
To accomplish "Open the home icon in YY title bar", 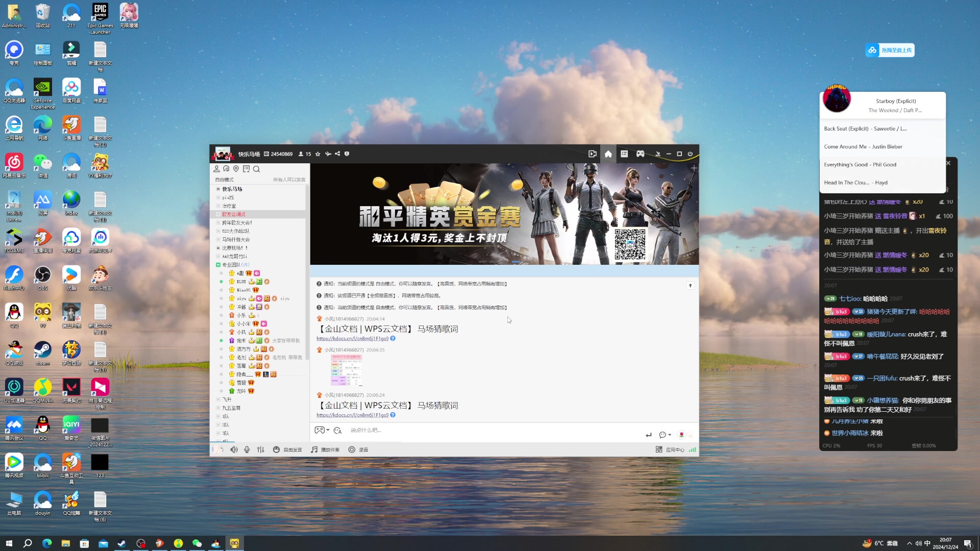I will pyautogui.click(x=608, y=154).
